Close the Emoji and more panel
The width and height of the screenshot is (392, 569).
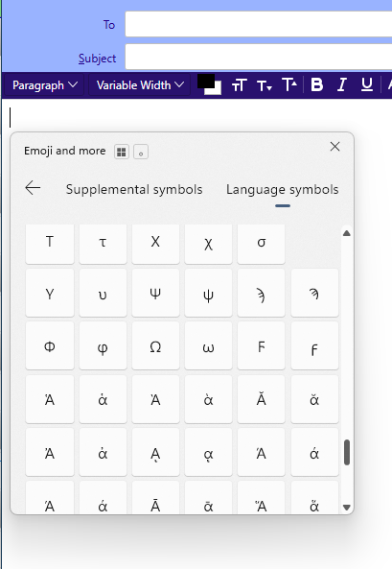pyautogui.click(x=335, y=147)
